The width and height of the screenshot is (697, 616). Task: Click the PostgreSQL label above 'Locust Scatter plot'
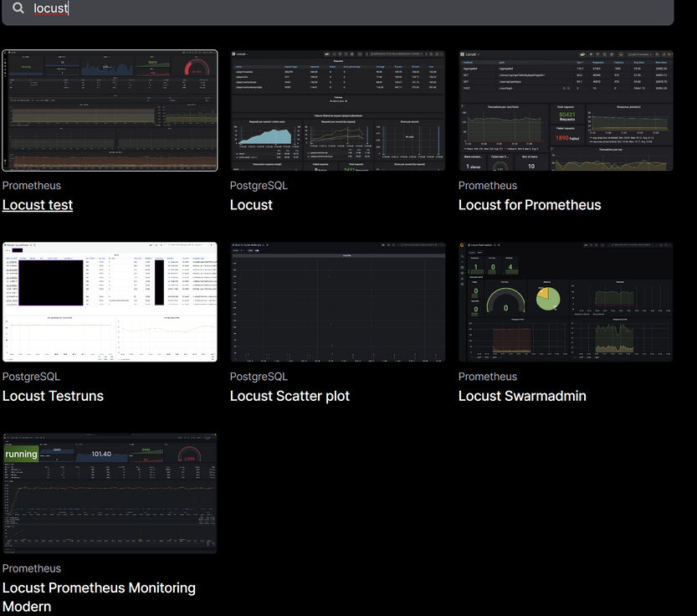click(x=259, y=377)
